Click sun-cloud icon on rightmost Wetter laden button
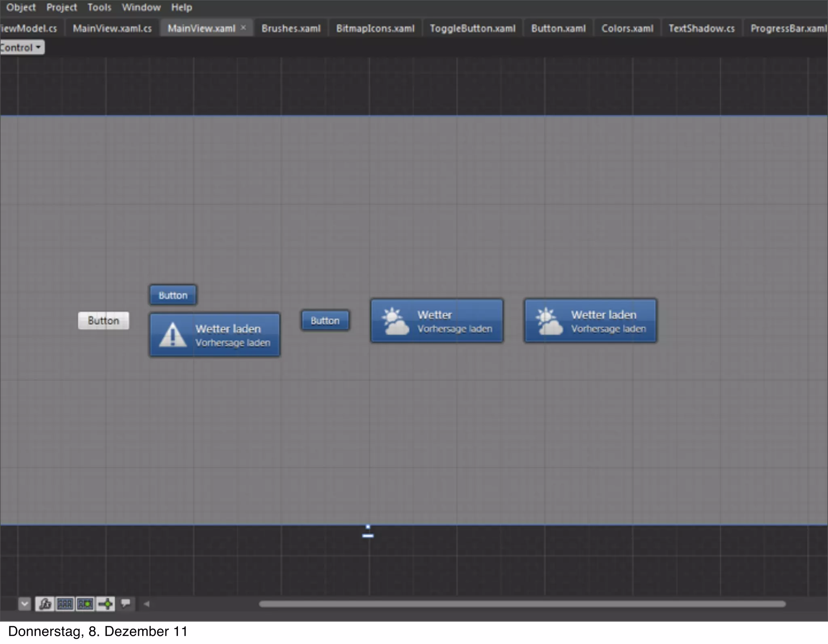 [x=548, y=321]
